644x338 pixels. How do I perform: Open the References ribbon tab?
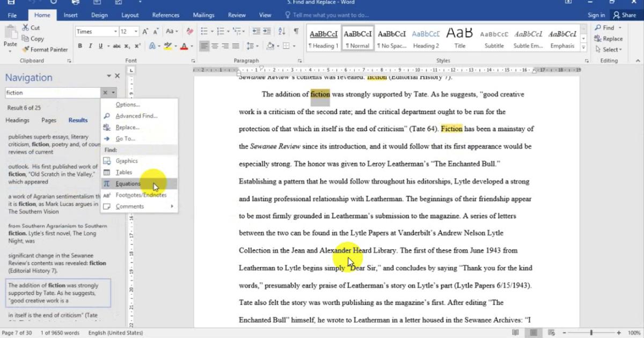(165, 15)
